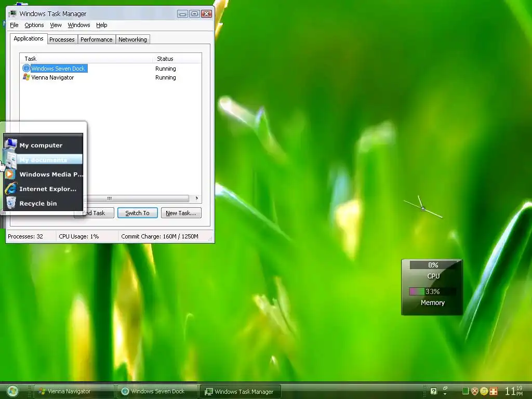This screenshot has width=532, height=399.
Task: Click the help question-mark tray icon
Action: click(433, 391)
